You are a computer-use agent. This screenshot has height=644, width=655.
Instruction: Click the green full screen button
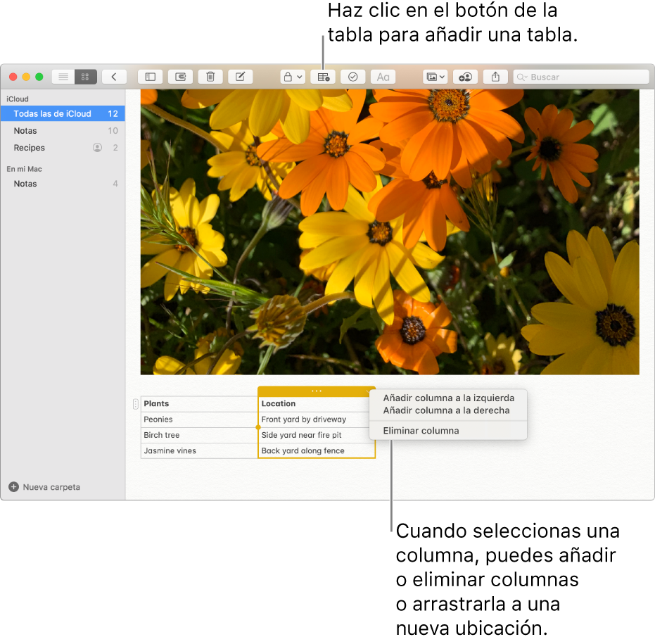pos(39,77)
